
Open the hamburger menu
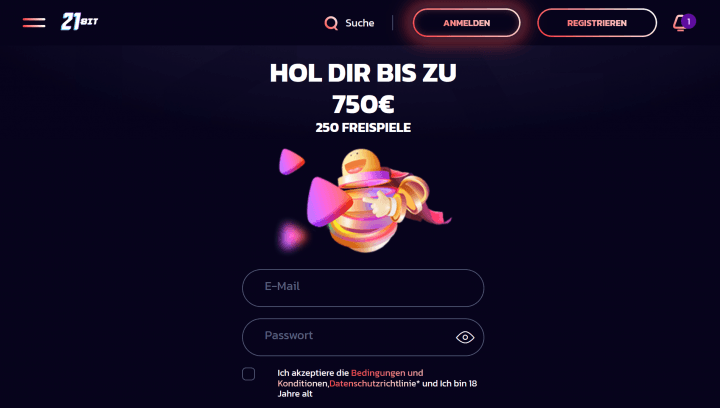(34, 22)
